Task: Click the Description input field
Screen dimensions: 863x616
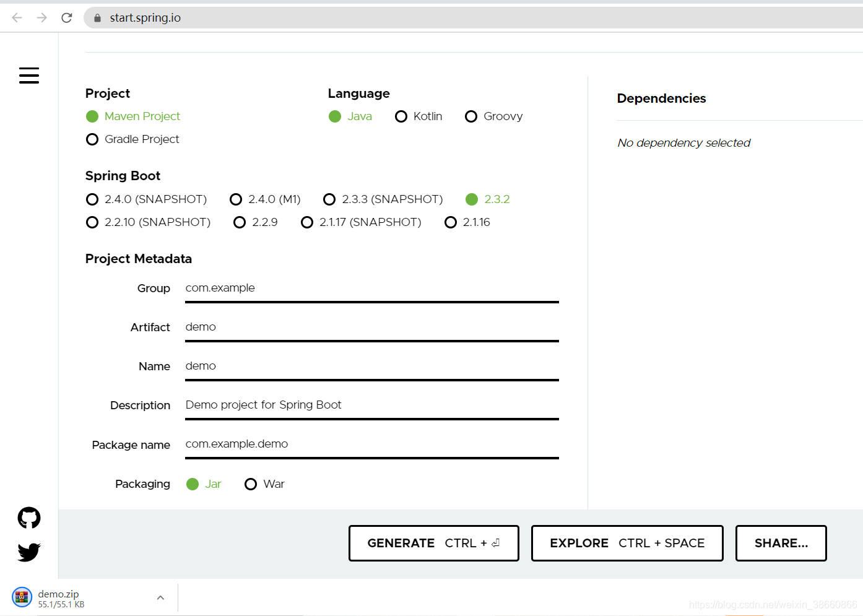Action: coord(371,406)
